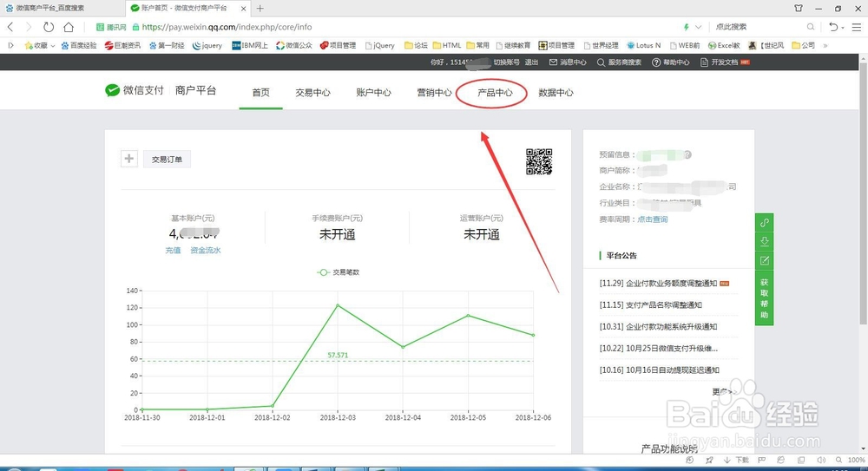Toggle 交易笔数 chart legend
868x471 pixels.
(339, 272)
